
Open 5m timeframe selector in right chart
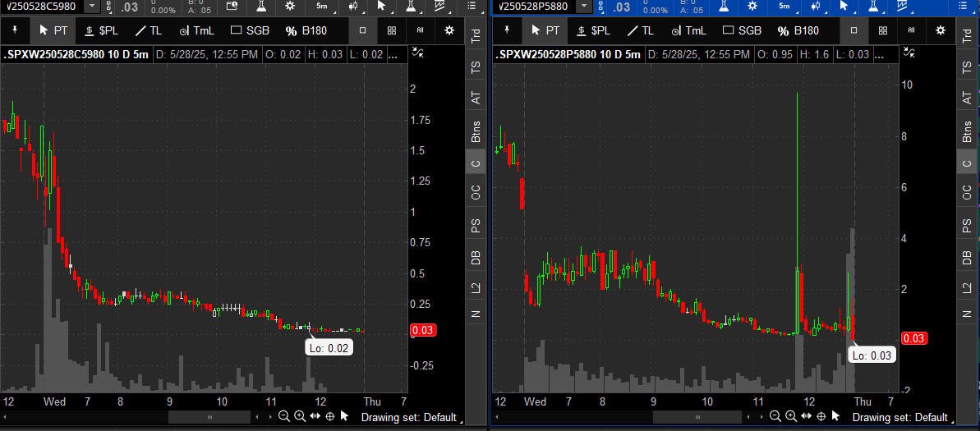click(x=785, y=6)
